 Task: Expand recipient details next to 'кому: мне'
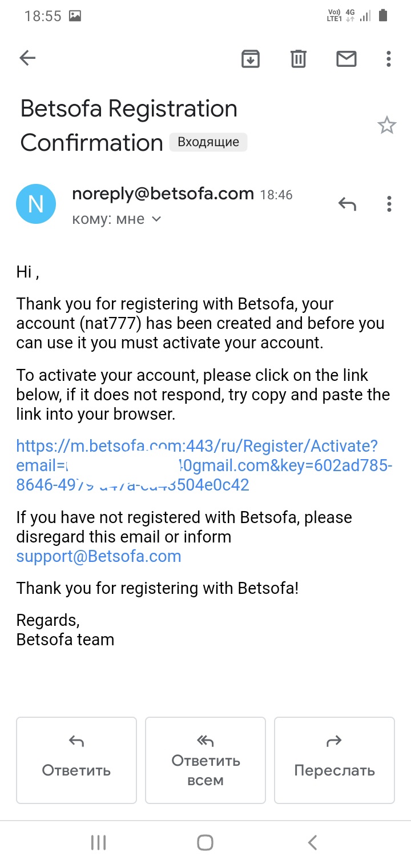pyautogui.click(x=156, y=219)
